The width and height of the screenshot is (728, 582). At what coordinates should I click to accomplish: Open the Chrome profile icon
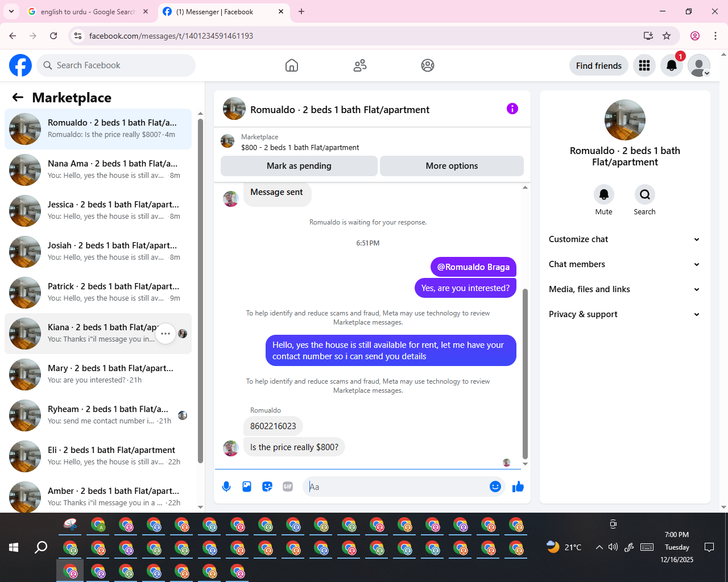695,36
